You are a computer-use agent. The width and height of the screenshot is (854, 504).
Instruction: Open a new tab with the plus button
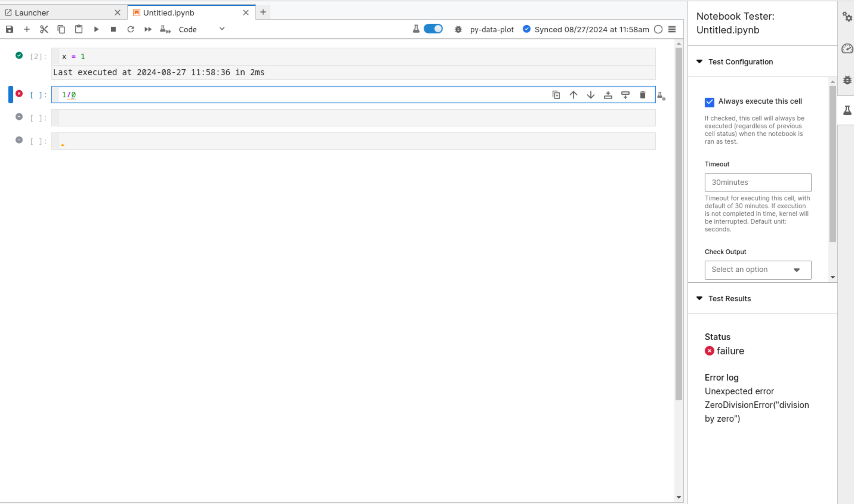point(263,13)
